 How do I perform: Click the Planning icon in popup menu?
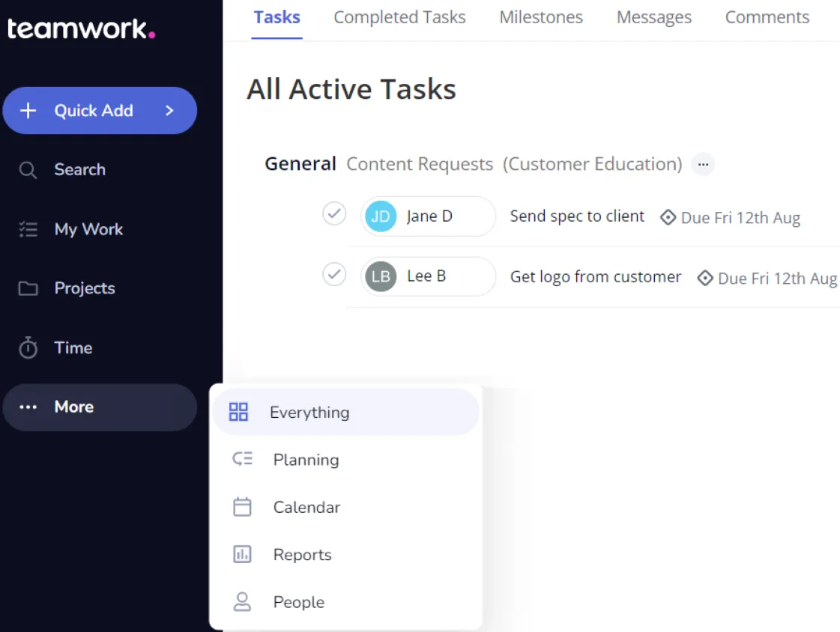tap(242, 459)
